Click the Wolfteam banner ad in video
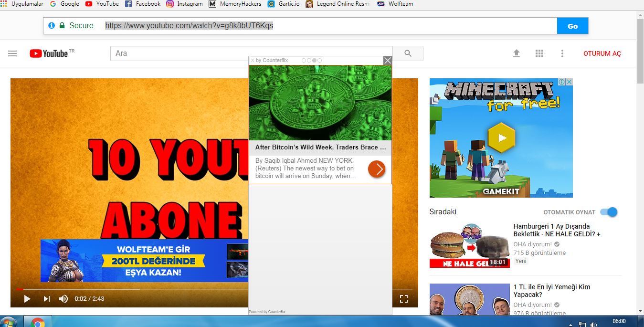This screenshot has width=644, height=327. (144, 261)
